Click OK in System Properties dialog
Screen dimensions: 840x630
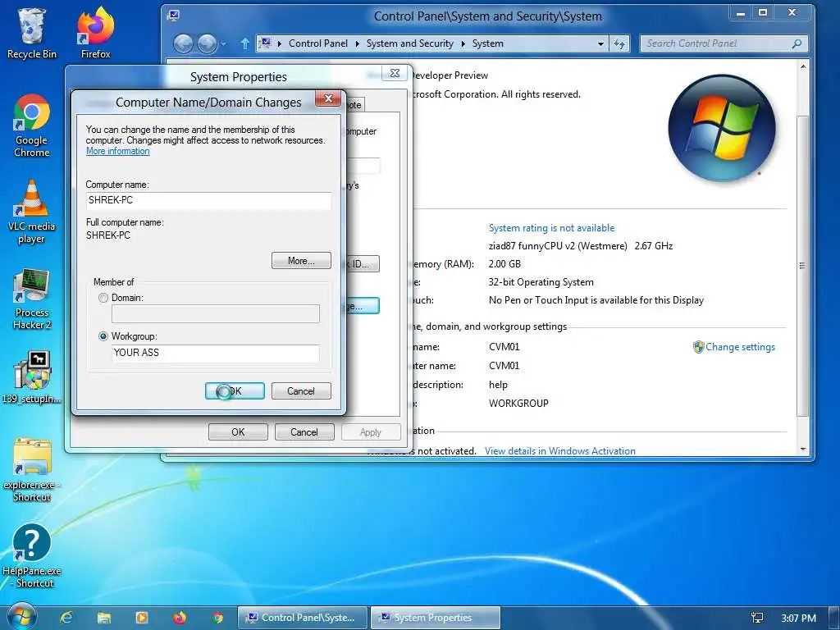(238, 431)
